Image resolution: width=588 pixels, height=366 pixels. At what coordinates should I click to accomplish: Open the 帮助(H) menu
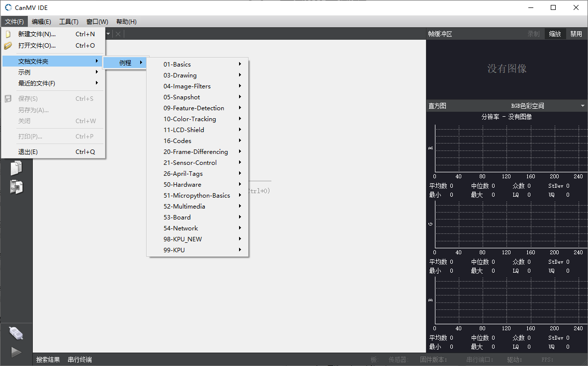tap(126, 22)
